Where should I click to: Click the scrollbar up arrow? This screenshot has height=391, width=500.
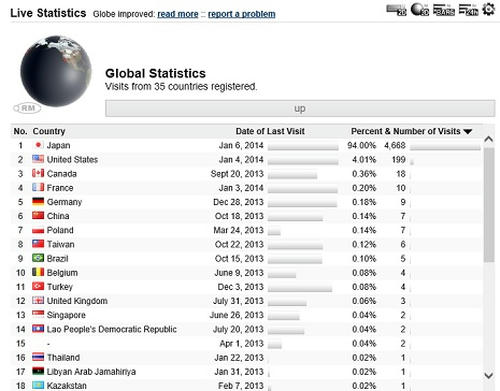489,139
